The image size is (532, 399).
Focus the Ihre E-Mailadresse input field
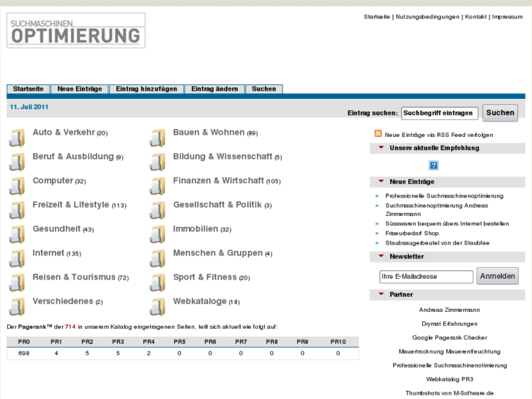tap(426, 277)
